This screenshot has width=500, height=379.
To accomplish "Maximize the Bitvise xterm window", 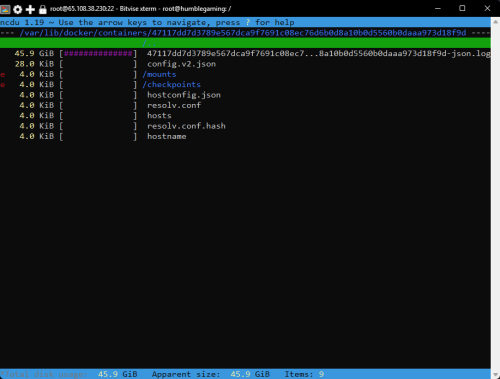I will [x=462, y=8].
